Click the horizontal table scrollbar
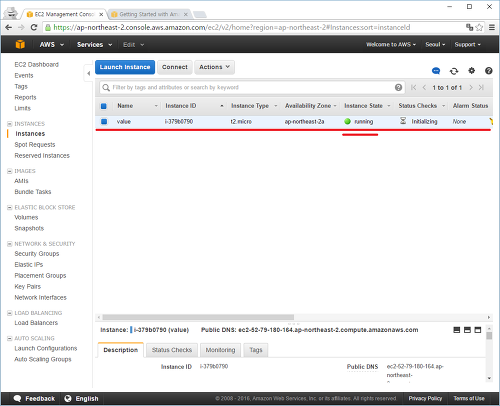Image resolution: width=500 pixels, height=406 pixels. point(198,317)
